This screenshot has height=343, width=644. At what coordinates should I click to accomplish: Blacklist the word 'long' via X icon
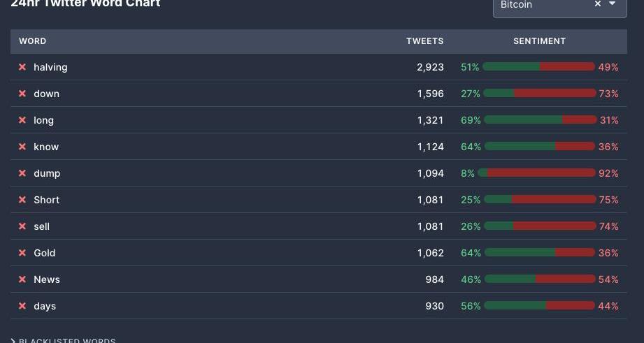pyautogui.click(x=22, y=120)
